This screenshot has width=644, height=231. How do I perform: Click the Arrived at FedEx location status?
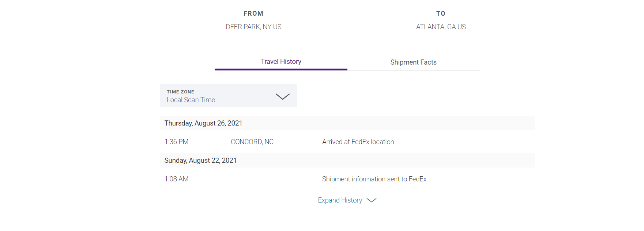(358, 142)
